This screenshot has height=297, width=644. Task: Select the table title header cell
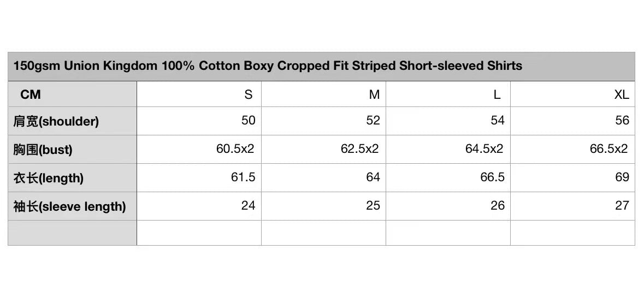(321, 67)
